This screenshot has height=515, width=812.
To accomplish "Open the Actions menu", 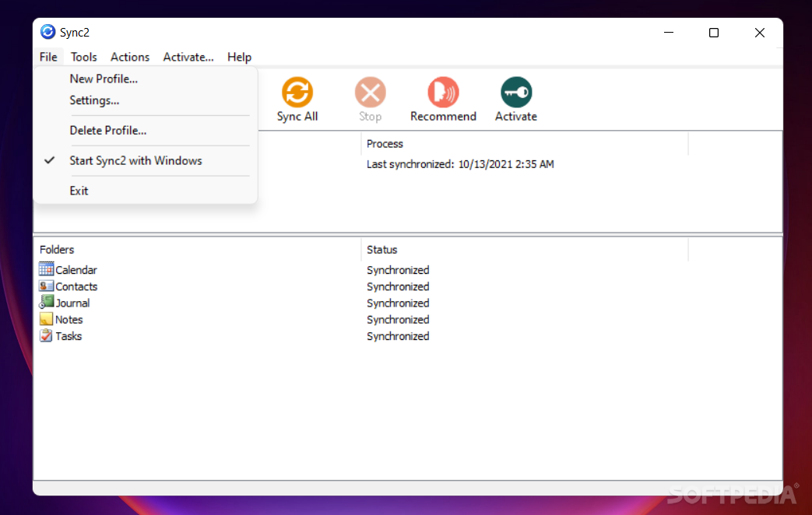I will tap(130, 57).
